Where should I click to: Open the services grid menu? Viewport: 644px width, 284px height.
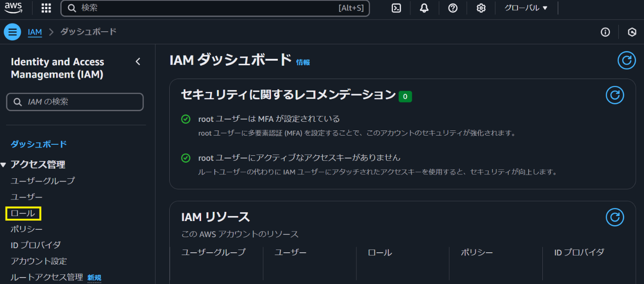tap(46, 8)
